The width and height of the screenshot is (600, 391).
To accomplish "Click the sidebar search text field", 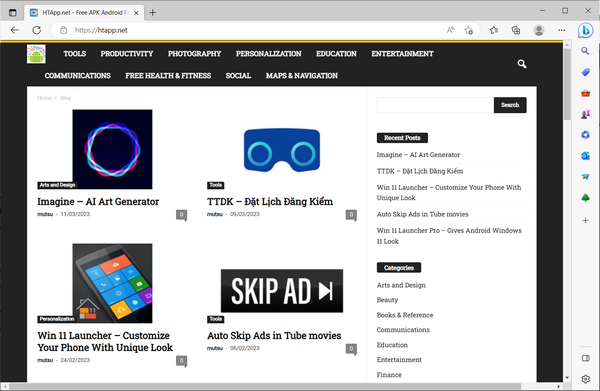I will (x=435, y=105).
